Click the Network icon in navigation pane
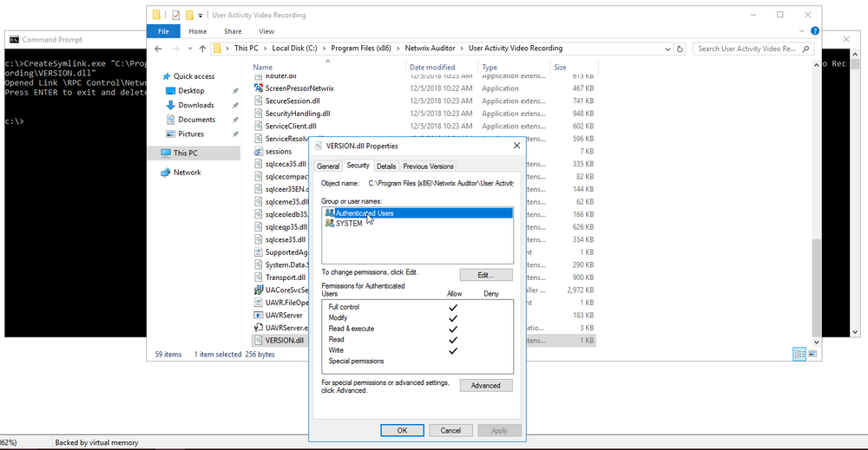Viewport: 868px width, 450px height. click(x=166, y=173)
